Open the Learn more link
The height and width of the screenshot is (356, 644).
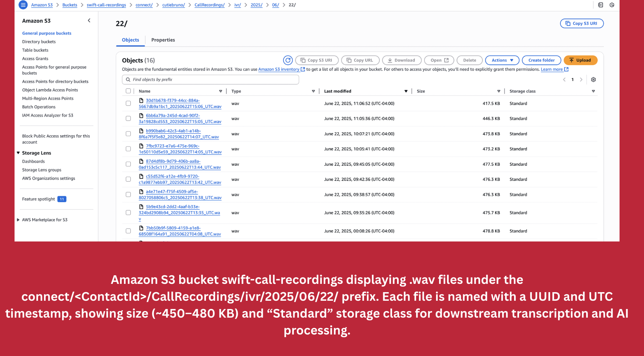pos(552,69)
